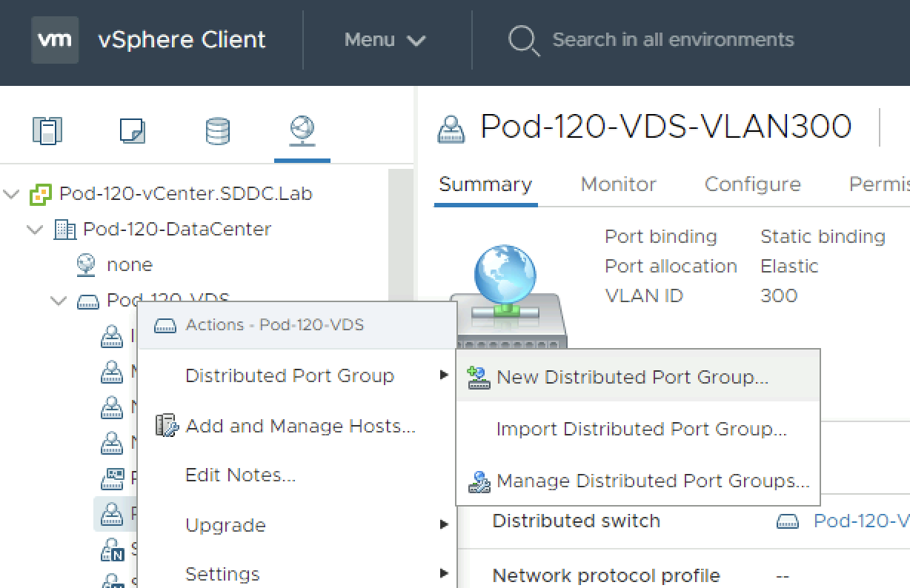Image resolution: width=910 pixels, height=588 pixels.
Task: Select the Networking inventory icon
Action: pyautogui.click(x=302, y=131)
